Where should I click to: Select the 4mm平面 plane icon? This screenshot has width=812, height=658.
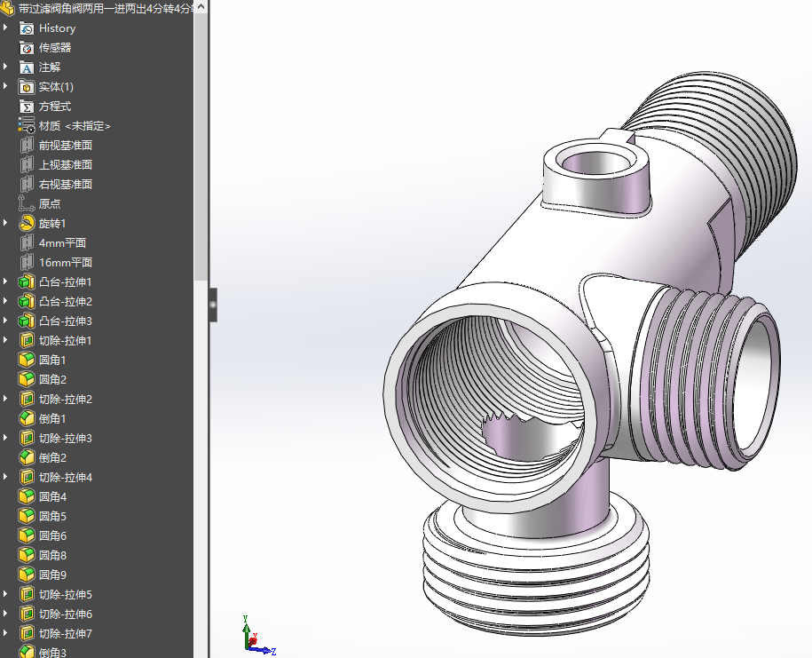click(27, 243)
